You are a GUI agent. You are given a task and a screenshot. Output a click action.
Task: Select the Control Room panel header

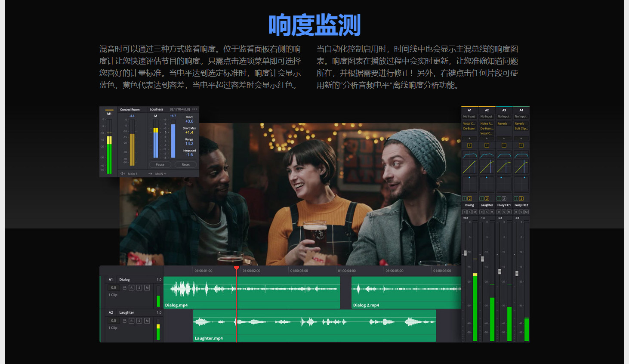pyautogui.click(x=129, y=110)
